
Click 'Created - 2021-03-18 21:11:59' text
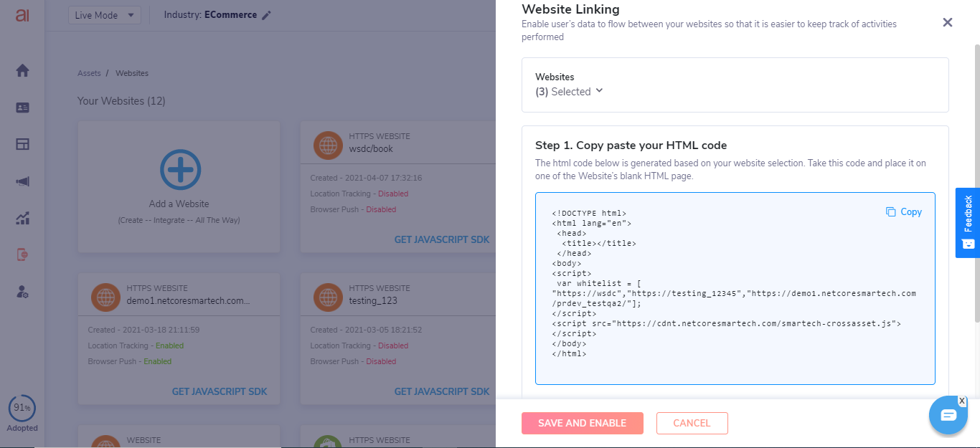coord(143,330)
